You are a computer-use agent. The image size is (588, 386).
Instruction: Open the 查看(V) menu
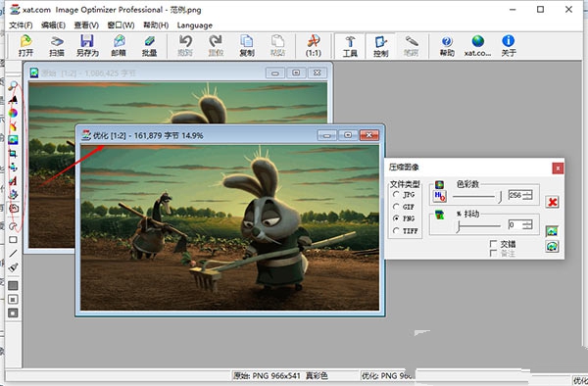tap(86, 25)
